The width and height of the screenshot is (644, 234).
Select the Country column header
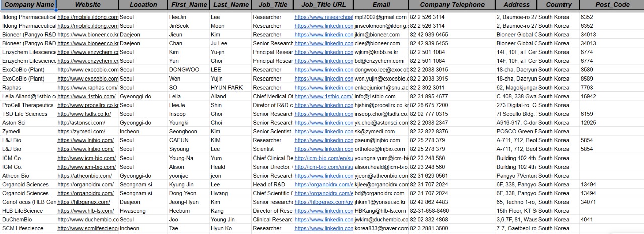[x=558, y=5]
